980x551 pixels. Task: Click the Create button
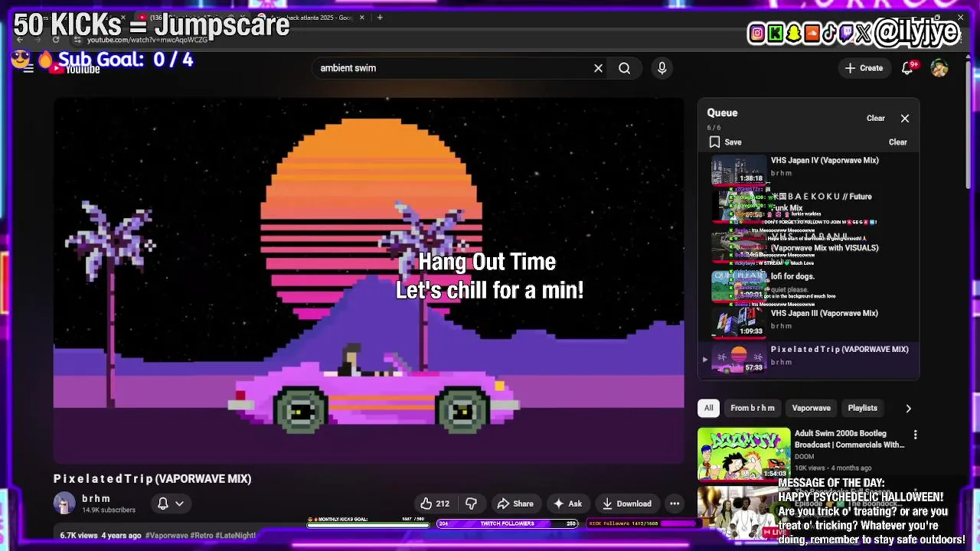pyautogui.click(x=864, y=68)
